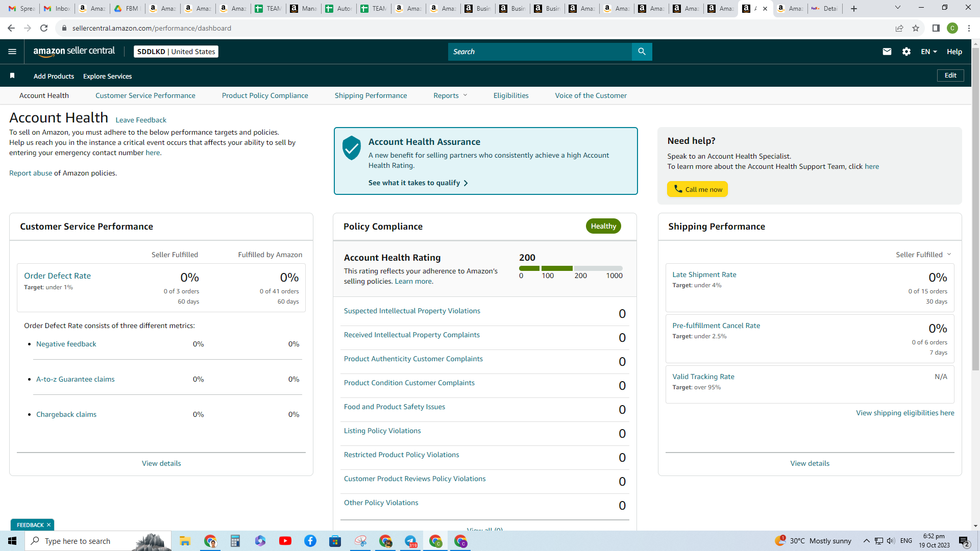Expand See what it takes to qualify
980x551 pixels.
pos(418,183)
